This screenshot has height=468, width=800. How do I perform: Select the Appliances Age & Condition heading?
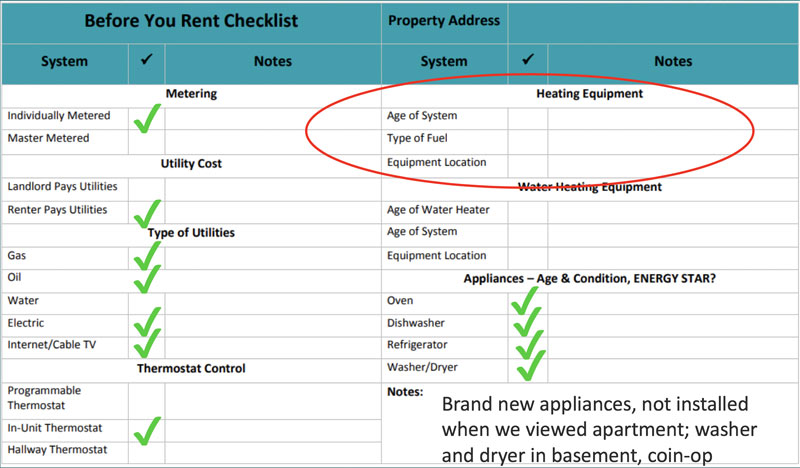(589, 279)
